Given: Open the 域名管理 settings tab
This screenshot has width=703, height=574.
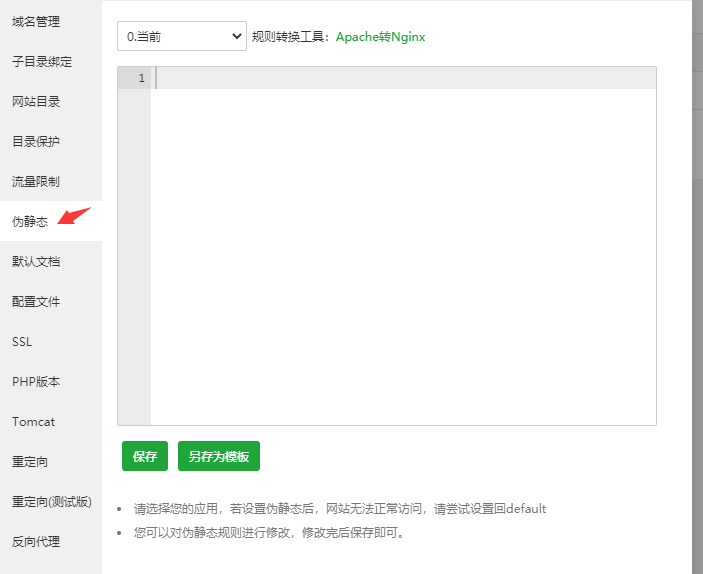Looking at the screenshot, I should tap(51, 22).
